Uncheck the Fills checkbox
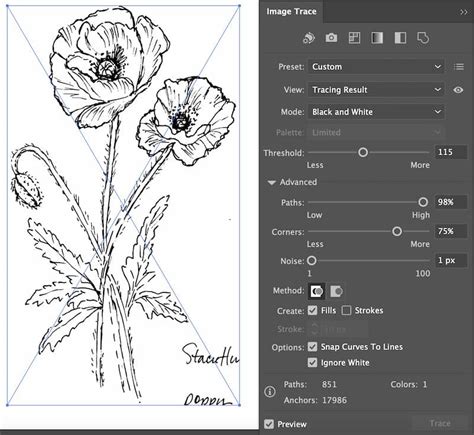Viewport: 474px width, 435px height. 312,311
